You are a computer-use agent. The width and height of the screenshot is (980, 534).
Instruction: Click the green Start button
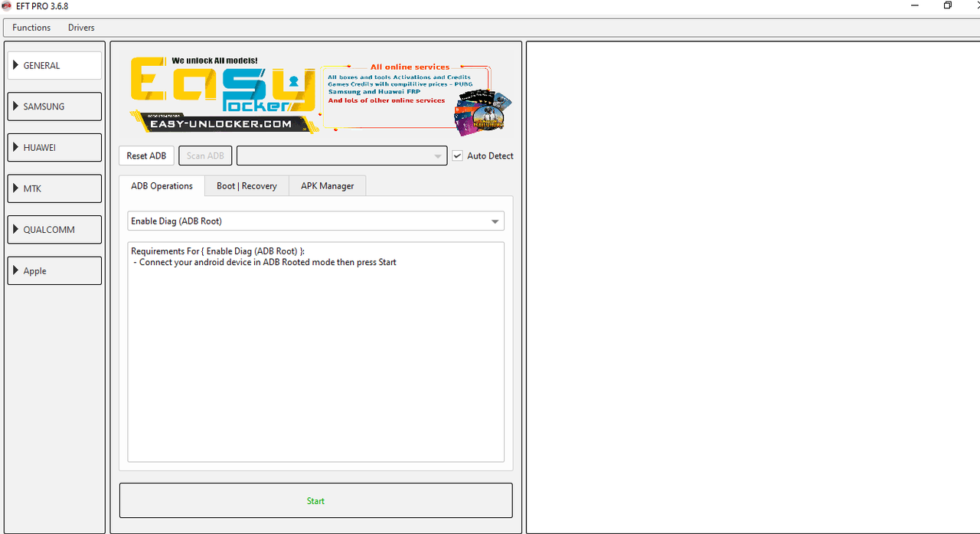click(x=315, y=500)
